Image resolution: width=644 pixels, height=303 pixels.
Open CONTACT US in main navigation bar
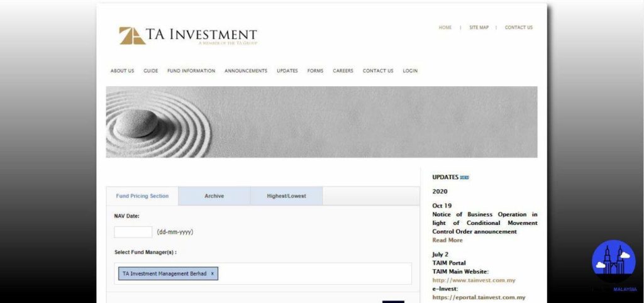coord(378,70)
